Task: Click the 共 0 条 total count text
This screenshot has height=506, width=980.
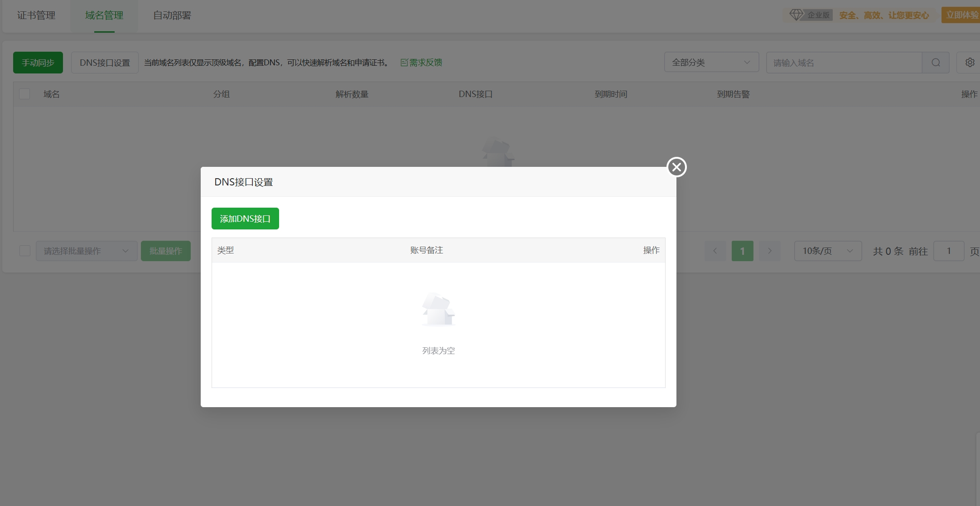Action: click(888, 251)
